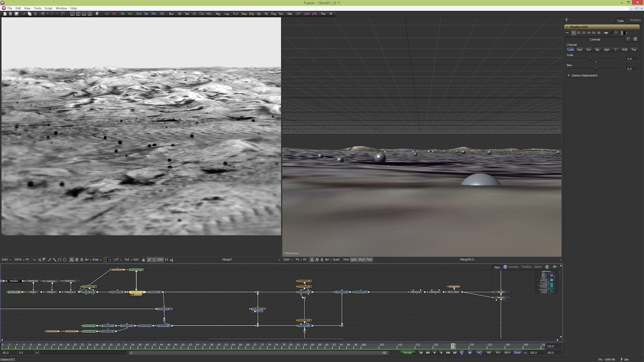Open the SubV dropdown in 3D viewer
The height and width of the screenshot is (362, 644).
tap(288, 259)
